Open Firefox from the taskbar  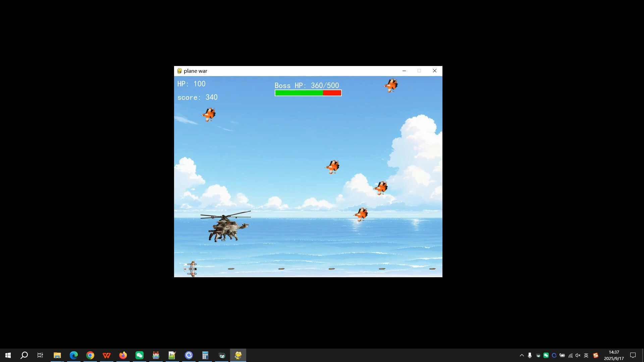[x=123, y=355]
